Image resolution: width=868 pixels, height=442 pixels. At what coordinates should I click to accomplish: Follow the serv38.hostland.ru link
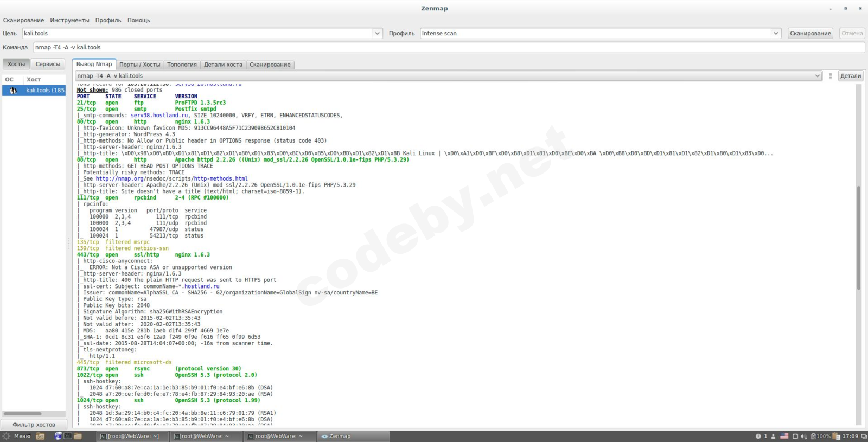tap(159, 115)
